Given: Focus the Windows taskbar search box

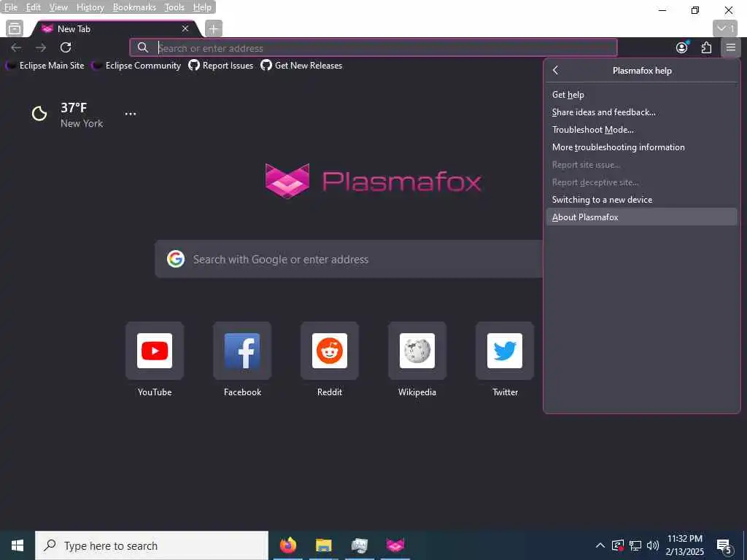Looking at the screenshot, I should pyautogui.click(x=152, y=545).
